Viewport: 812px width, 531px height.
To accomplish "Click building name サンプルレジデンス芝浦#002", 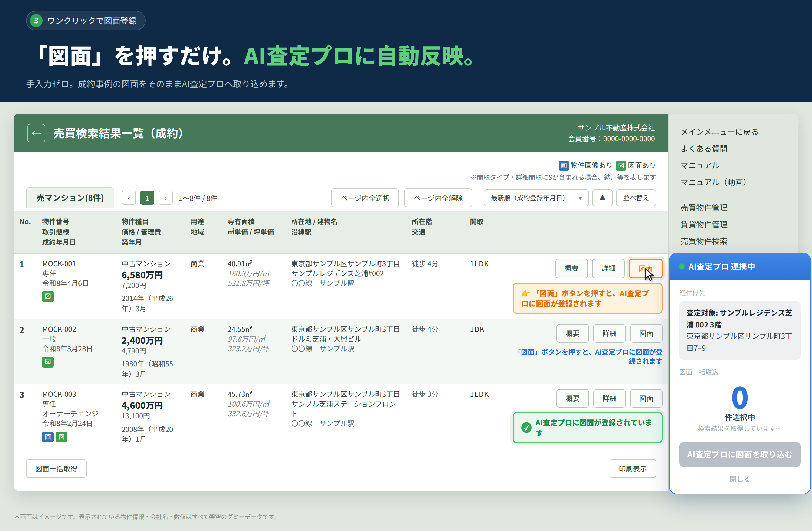I will (x=338, y=273).
